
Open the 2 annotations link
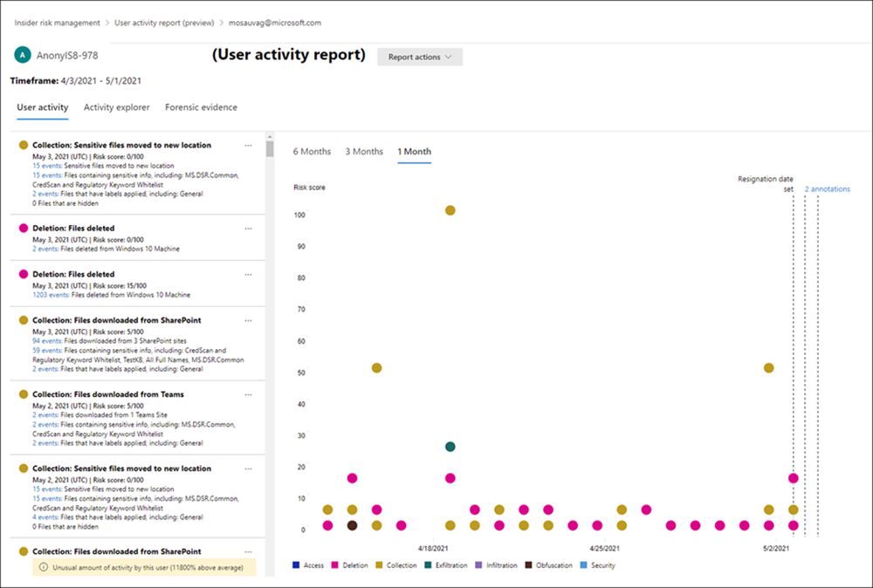click(x=826, y=188)
